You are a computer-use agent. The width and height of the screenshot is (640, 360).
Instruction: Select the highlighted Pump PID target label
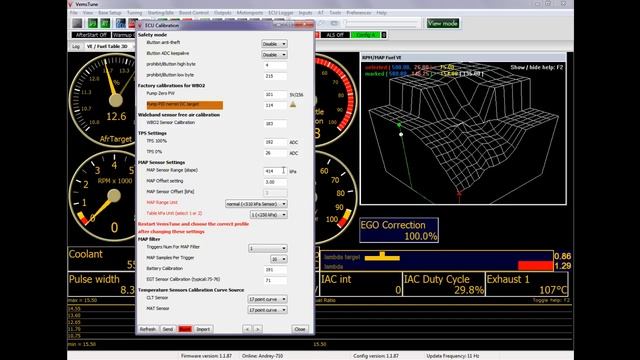pos(184,105)
